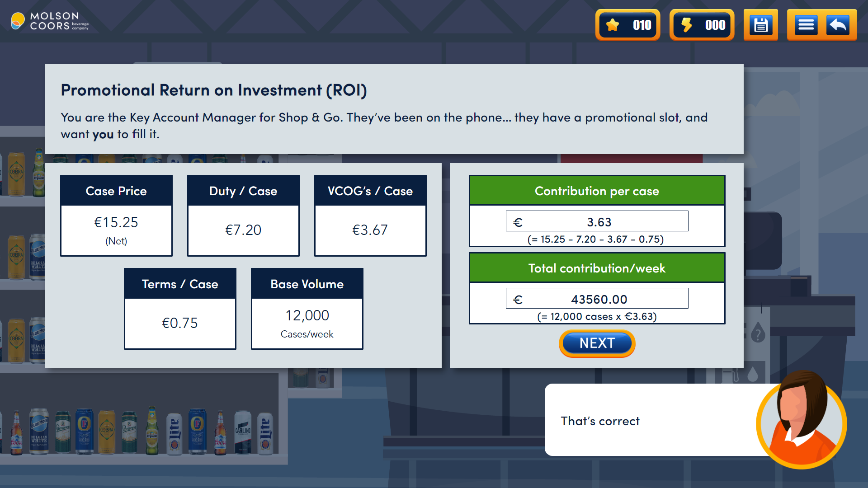Select the Duty / Case card
The image size is (868, 488).
[x=243, y=216]
